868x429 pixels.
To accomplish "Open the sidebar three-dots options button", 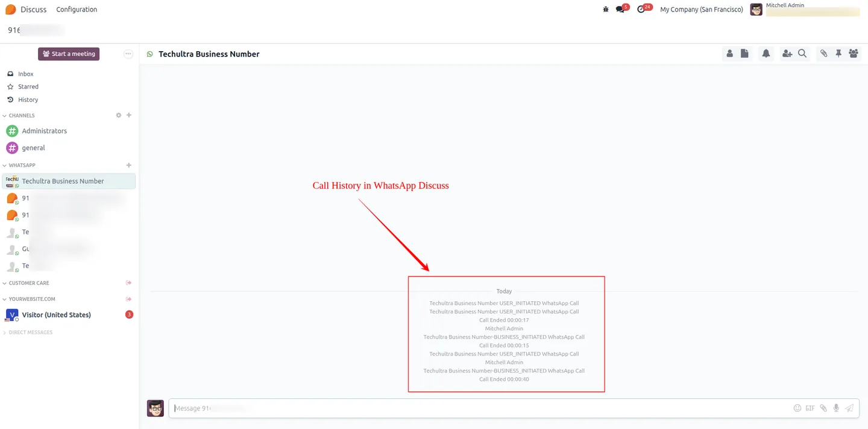I will coord(128,54).
